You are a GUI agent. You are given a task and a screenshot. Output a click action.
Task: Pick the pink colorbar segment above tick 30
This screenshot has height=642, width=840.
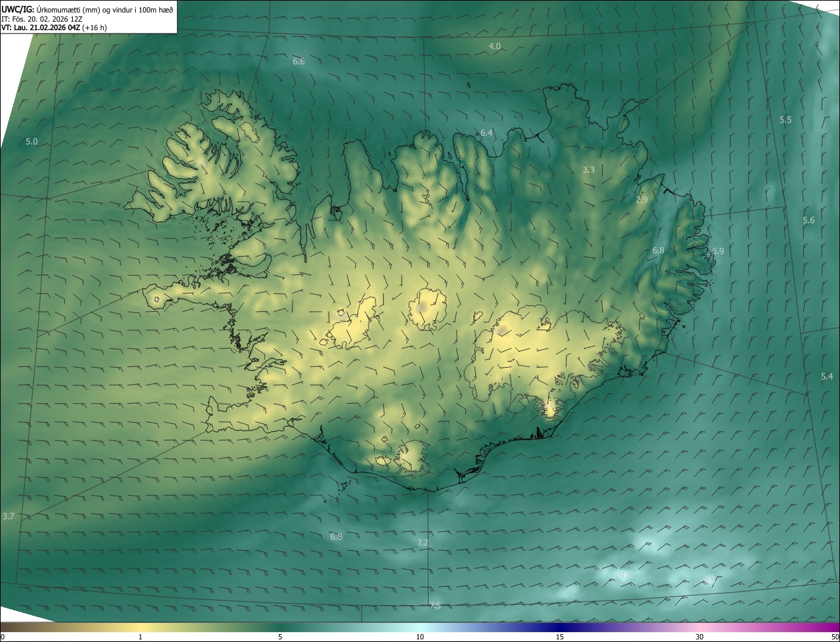700,627
